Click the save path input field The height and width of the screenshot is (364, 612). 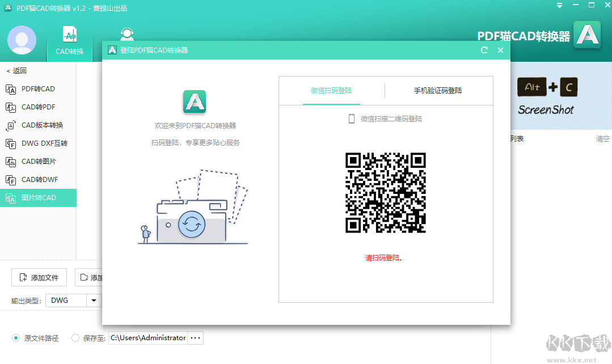147,337
